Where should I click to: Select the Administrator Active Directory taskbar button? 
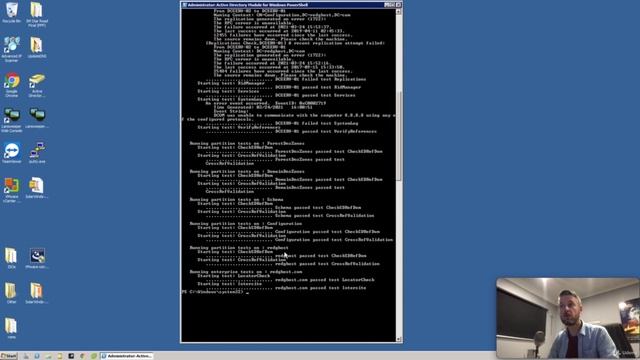(127, 356)
